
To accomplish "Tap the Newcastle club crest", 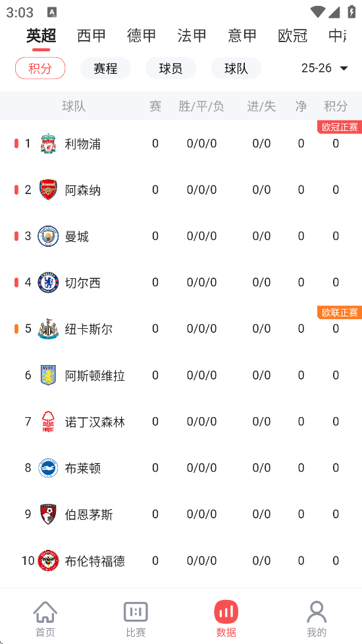I will click(48, 328).
